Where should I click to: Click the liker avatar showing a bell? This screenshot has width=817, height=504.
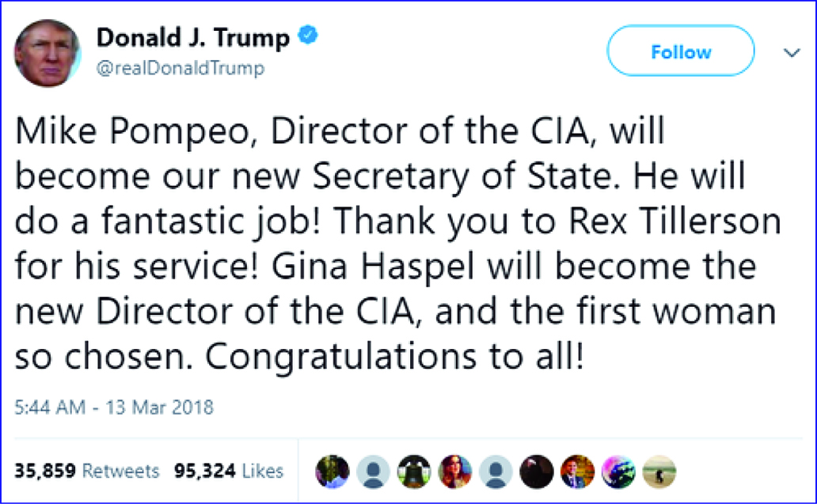coord(414,472)
